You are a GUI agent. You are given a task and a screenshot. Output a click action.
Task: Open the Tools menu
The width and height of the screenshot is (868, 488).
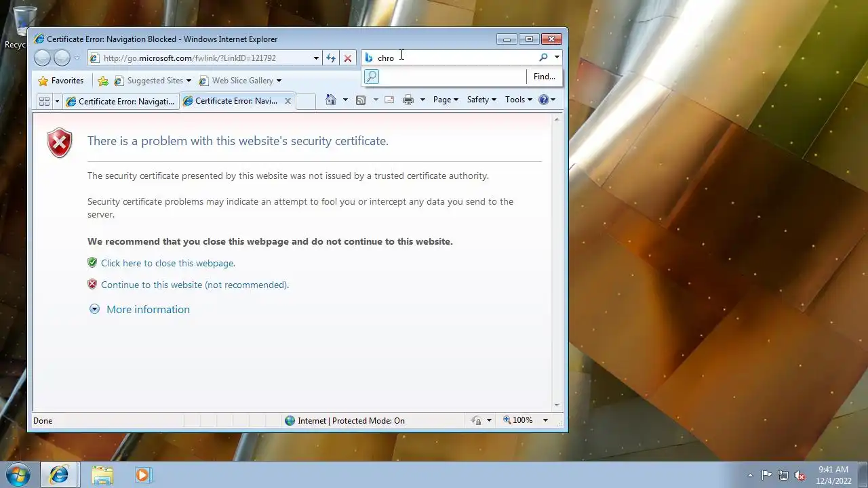click(519, 100)
